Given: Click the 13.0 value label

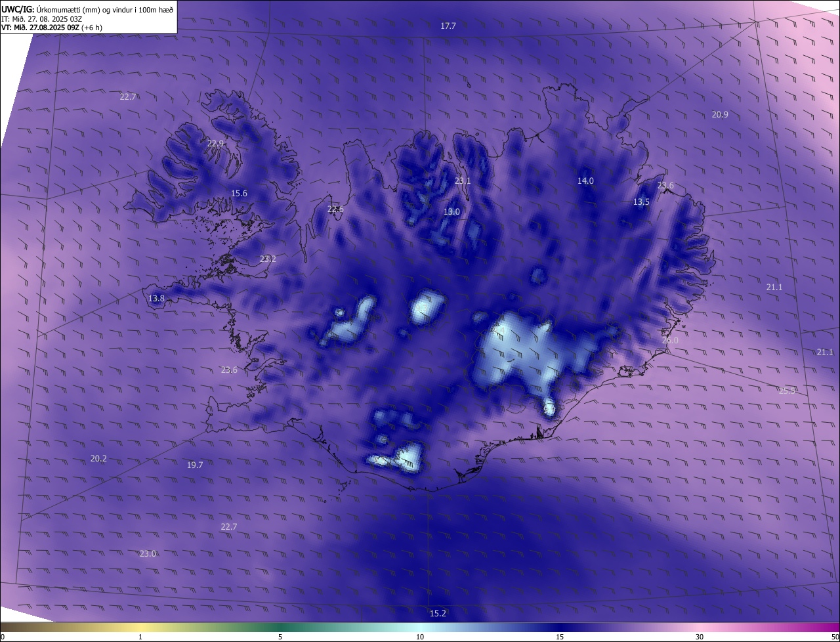Looking at the screenshot, I should [451, 211].
